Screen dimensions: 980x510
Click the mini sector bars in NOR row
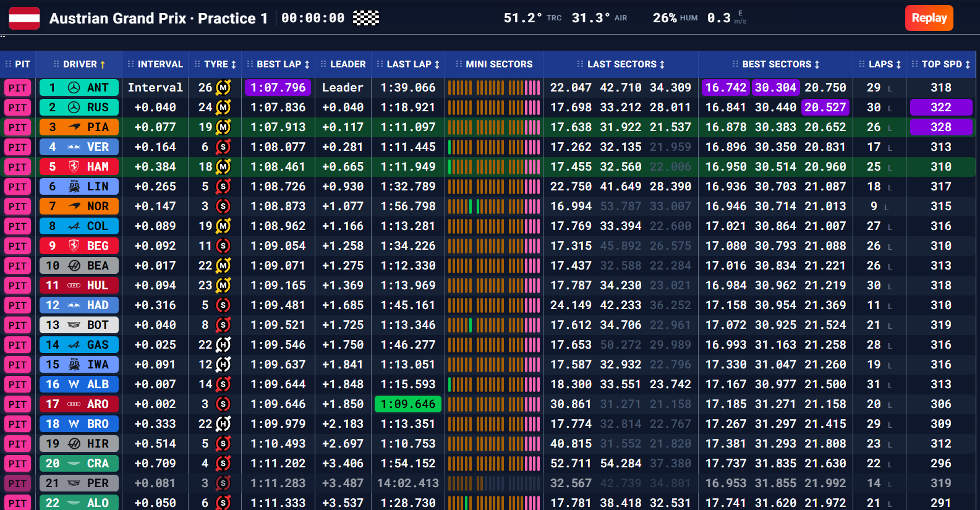pos(493,206)
